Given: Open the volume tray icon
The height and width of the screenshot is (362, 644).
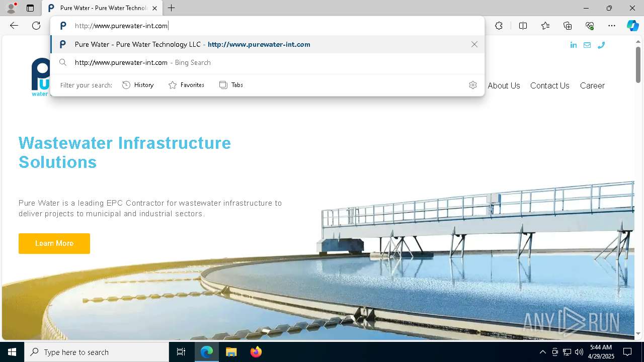Looking at the screenshot, I should (x=579, y=352).
